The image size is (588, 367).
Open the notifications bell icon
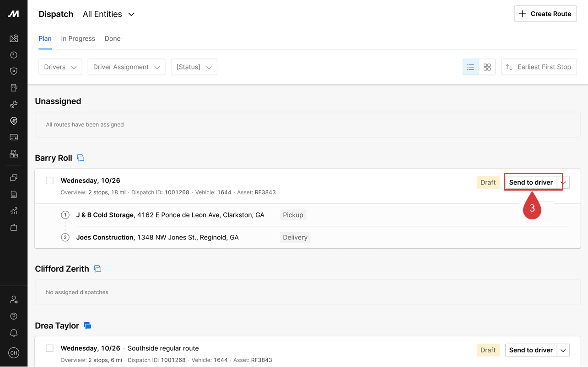click(14, 333)
